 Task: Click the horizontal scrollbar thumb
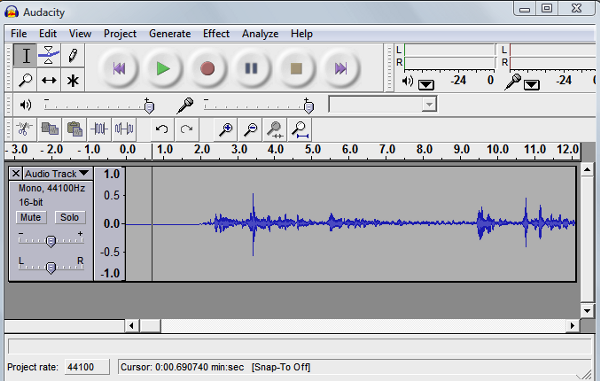click(150, 326)
